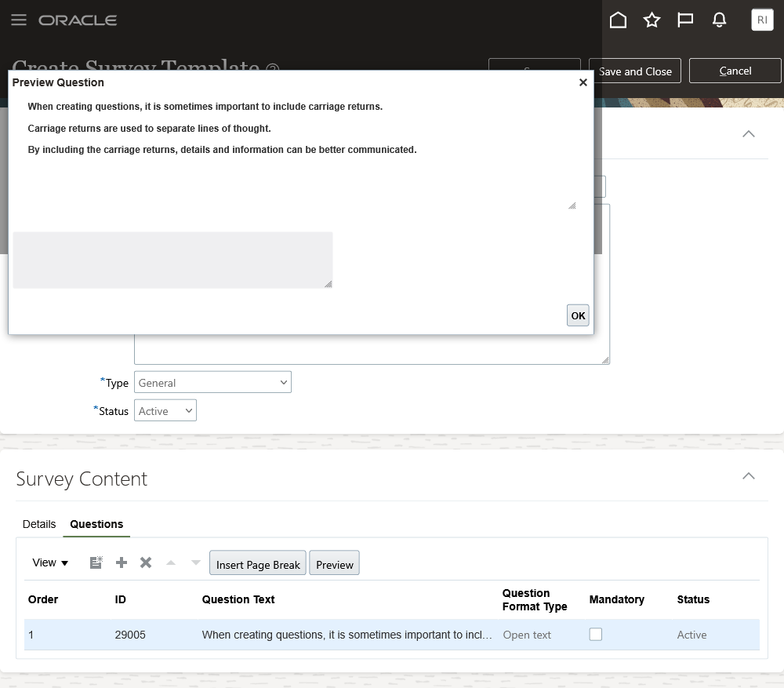Click the gray answer text area in preview
The height and width of the screenshot is (688, 784).
pyautogui.click(x=172, y=260)
